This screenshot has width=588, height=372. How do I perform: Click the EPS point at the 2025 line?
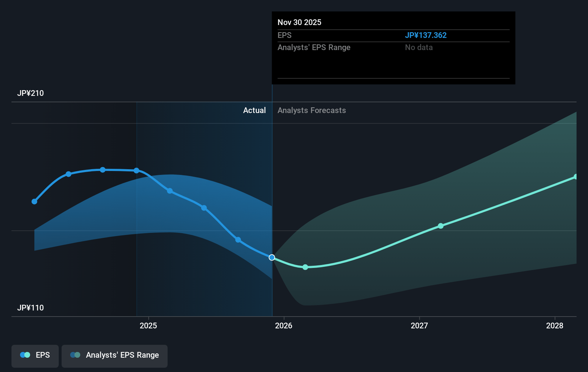(x=136, y=171)
